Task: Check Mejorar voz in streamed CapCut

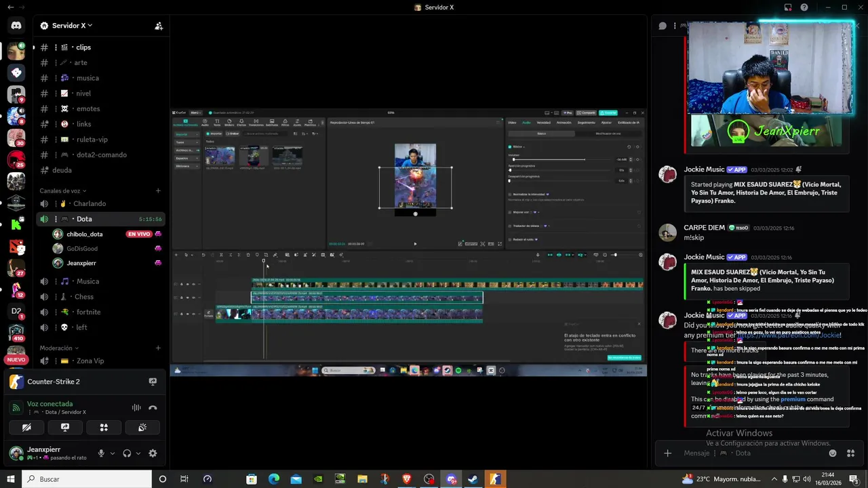Action: click(510, 212)
